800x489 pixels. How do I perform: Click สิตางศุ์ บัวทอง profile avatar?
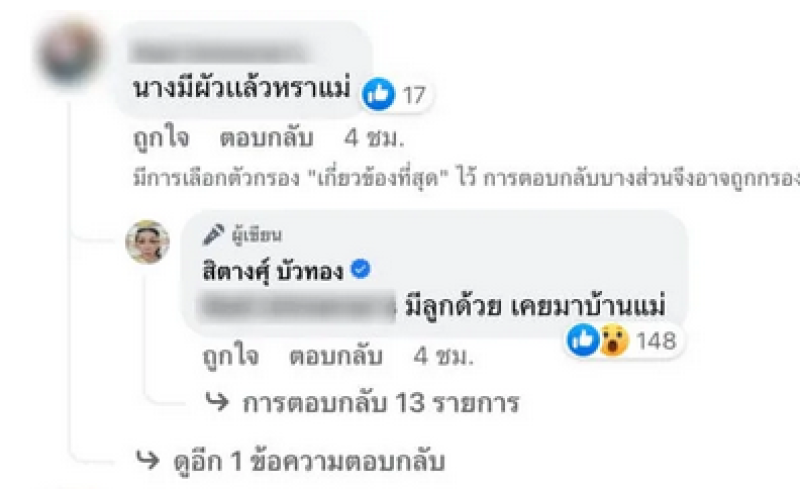click(x=147, y=242)
